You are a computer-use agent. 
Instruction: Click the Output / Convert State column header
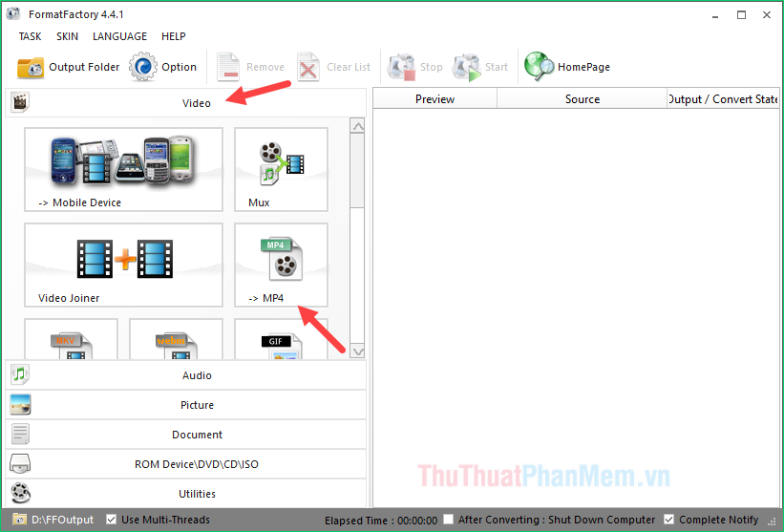tap(723, 99)
